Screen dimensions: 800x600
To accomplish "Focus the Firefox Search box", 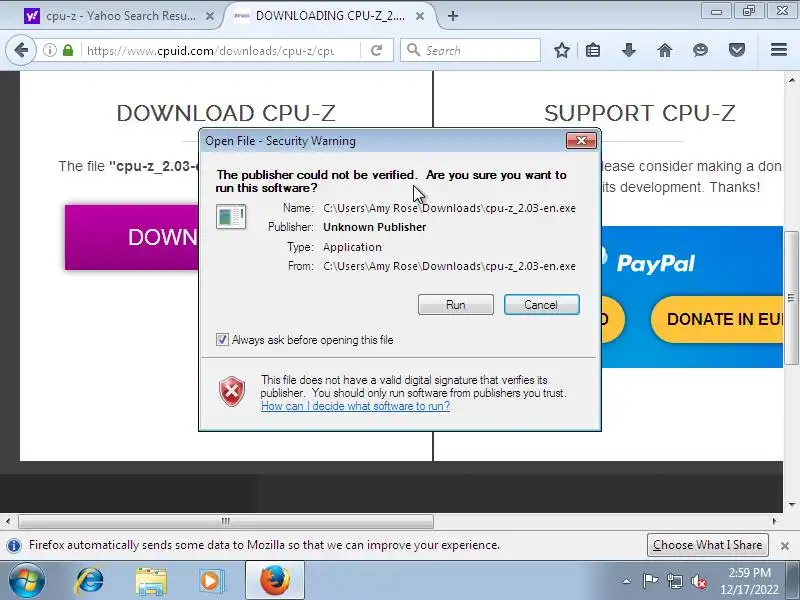I will tap(470, 51).
